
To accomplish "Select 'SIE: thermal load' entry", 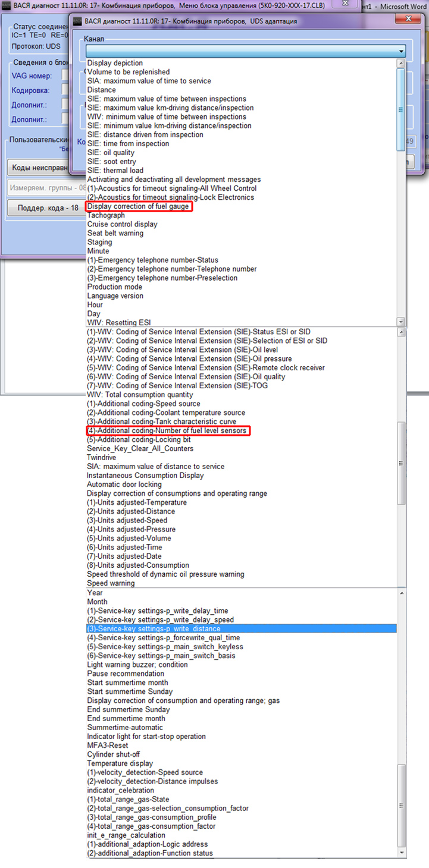I will (x=115, y=170).
